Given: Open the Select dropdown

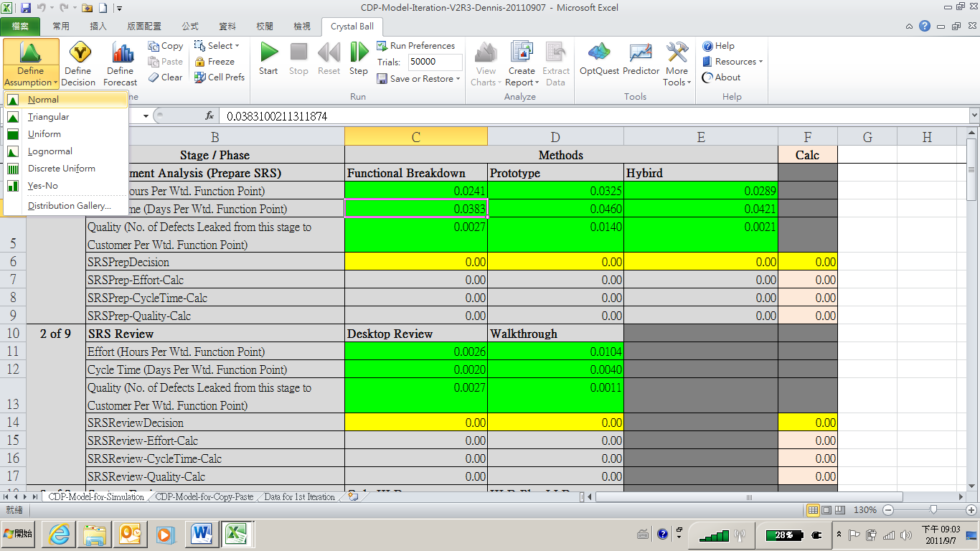Looking at the screenshot, I should pyautogui.click(x=217, y=46).
